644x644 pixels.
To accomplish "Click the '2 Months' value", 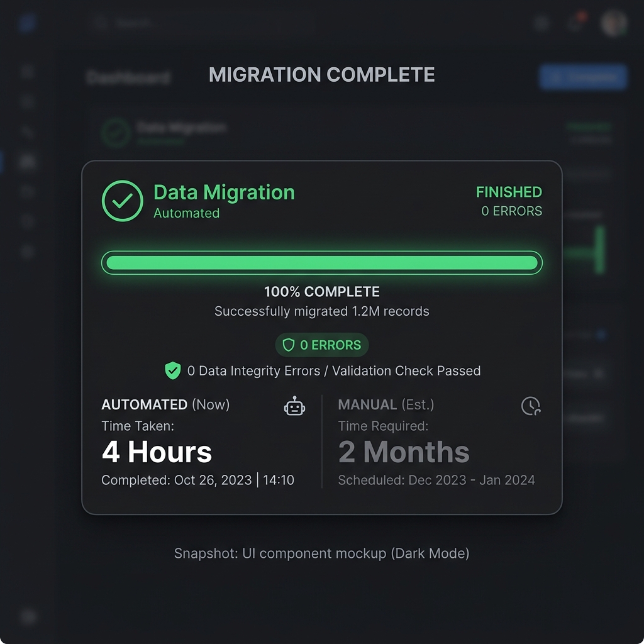I will pyautogui.click(x=404, y=452).
